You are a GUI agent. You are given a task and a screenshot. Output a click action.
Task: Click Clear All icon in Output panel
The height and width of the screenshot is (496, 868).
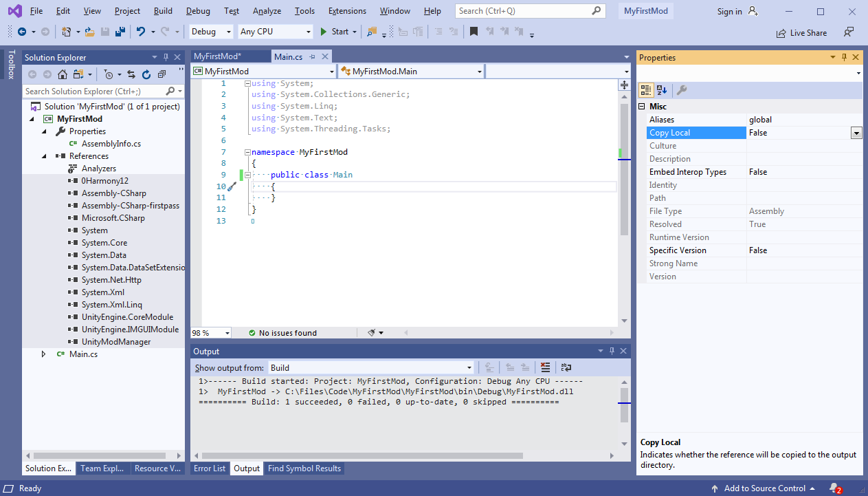click(x=545, y=367)
